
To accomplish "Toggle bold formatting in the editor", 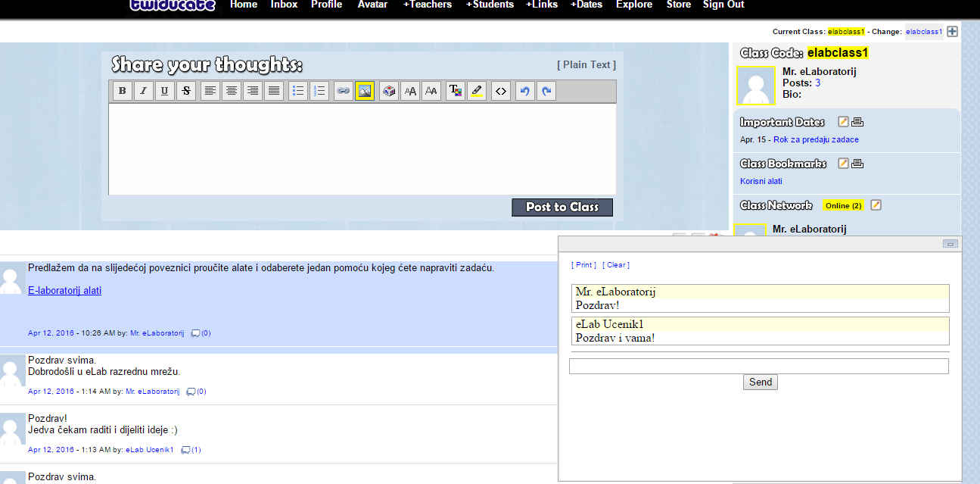I will (122, 92).
